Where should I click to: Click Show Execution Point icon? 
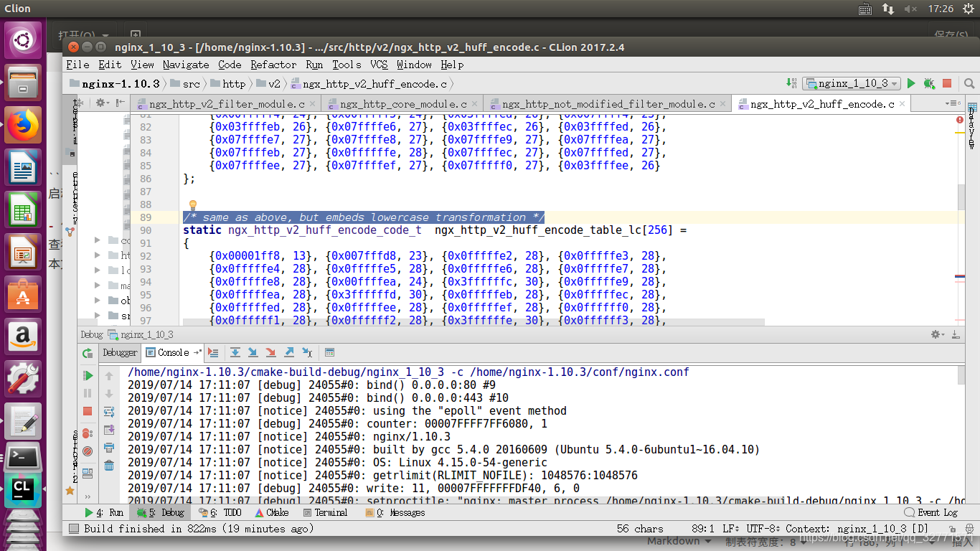213,352
